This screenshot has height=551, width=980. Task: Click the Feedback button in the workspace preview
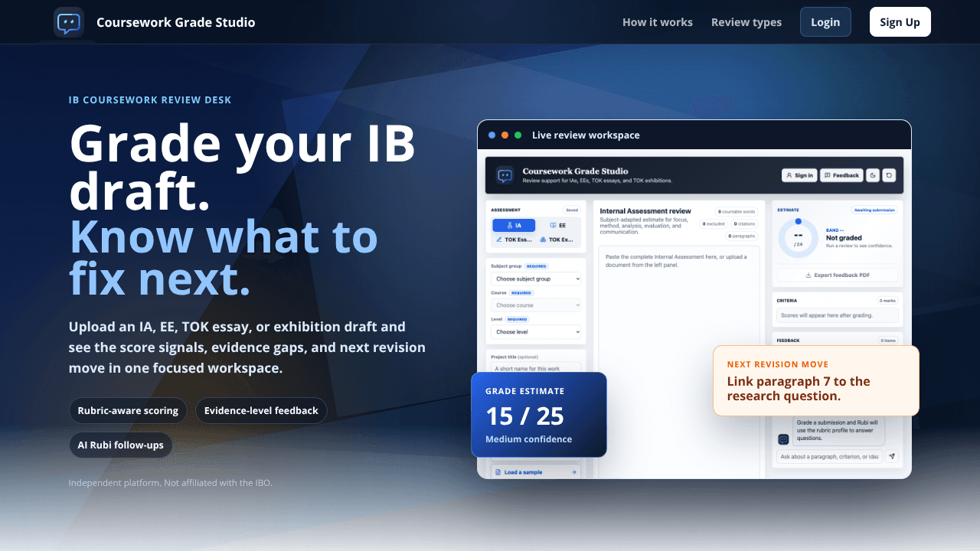[841, 175]
